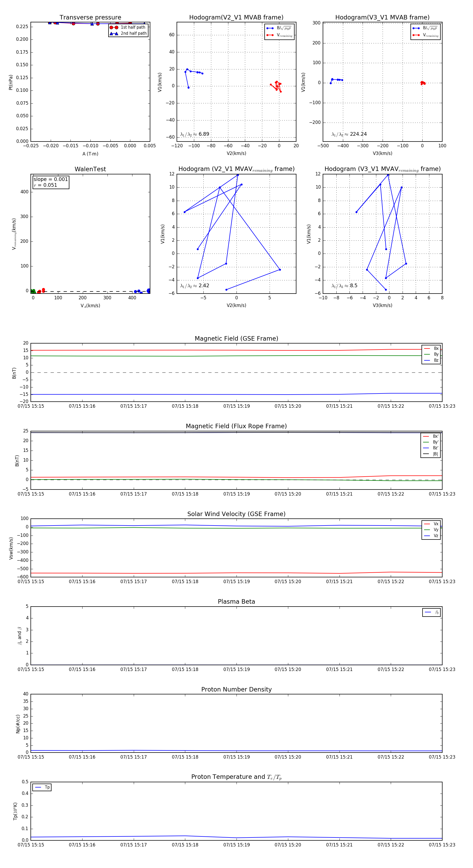Click the 'Hodogram (V2_V1 MVAV remaining frame)' title
The width and height of the screenshot is (473, 868).
tap(236, 169)
